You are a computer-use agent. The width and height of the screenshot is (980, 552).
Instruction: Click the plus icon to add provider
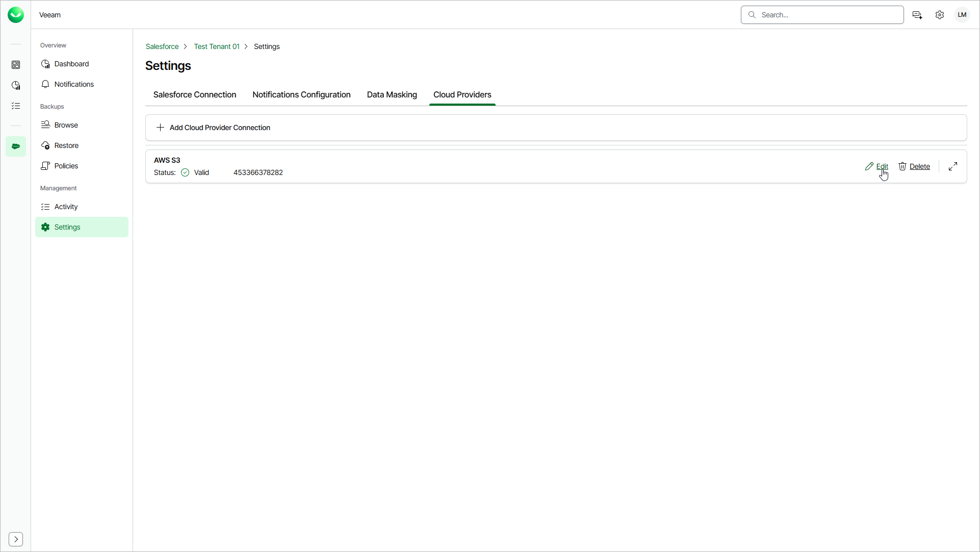point(160,128)
